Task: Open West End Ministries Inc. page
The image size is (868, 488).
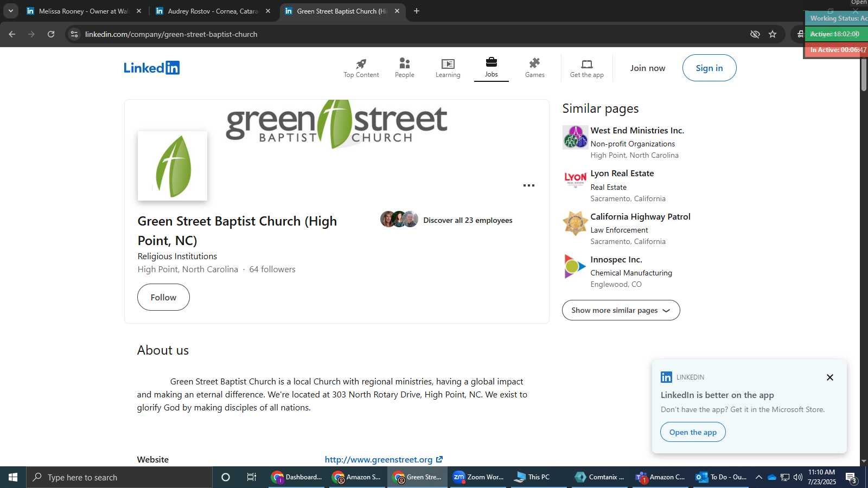Action: coord(637,131)
